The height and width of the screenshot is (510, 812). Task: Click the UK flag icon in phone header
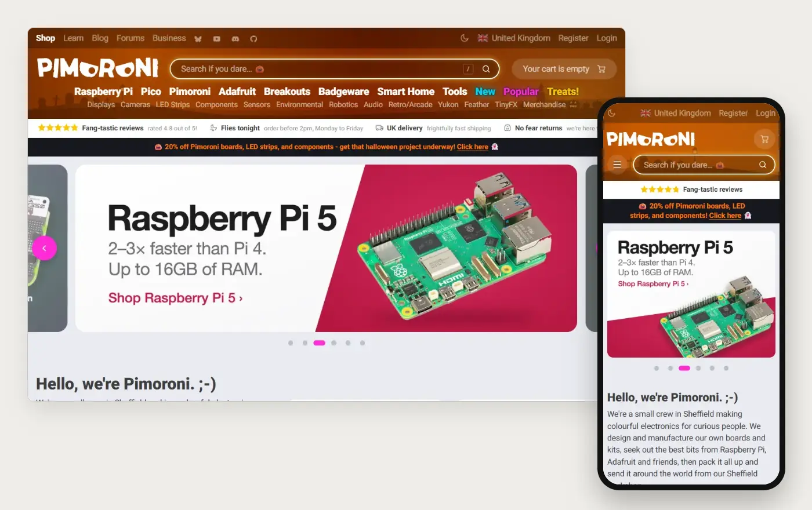pos(646,113)
